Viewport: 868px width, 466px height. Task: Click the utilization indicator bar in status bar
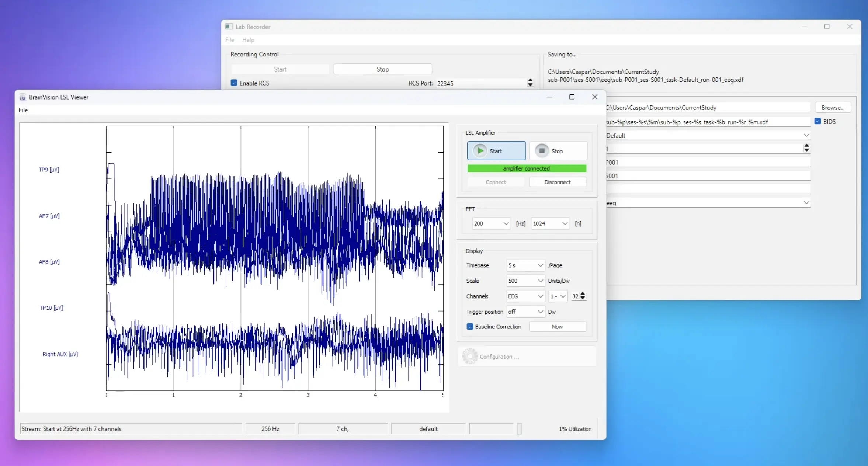(x=520, y=429)
